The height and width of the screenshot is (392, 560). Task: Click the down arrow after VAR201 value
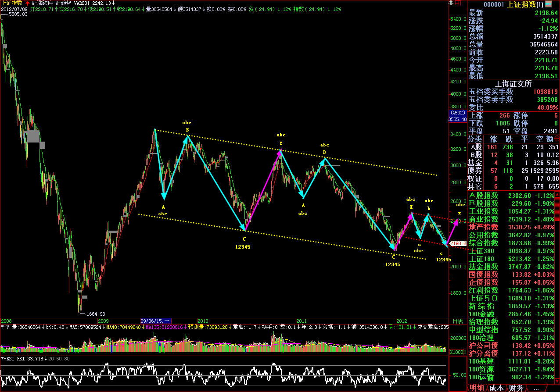[x=114, y=3]
